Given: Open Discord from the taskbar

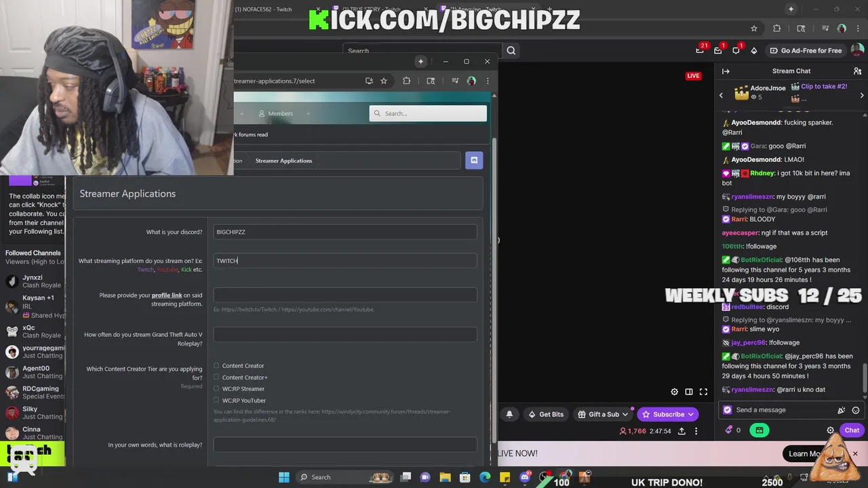Looking at the screenshot, I should pyautogui.click(x=524, y=477).
